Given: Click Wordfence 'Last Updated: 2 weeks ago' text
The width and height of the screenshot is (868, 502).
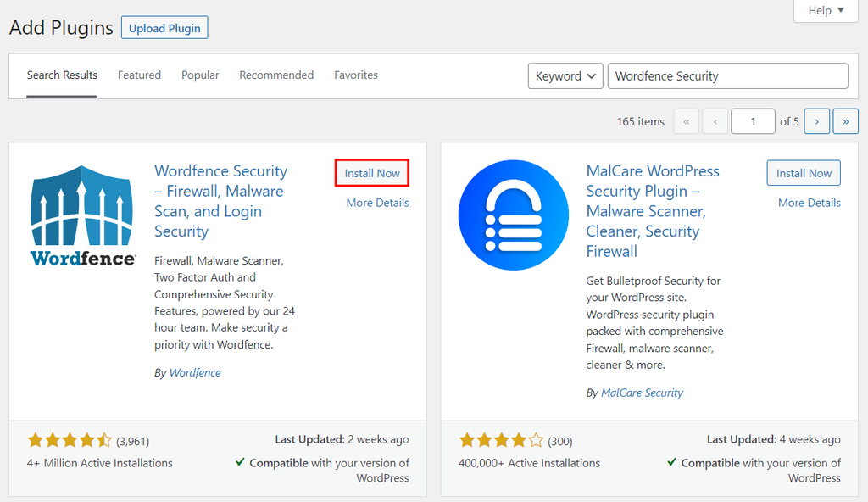Looking at the screenshot, I should click(x=342, y=439).
